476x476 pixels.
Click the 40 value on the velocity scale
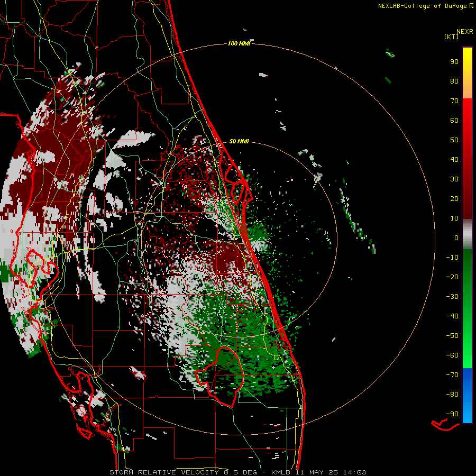click(454, 159)
